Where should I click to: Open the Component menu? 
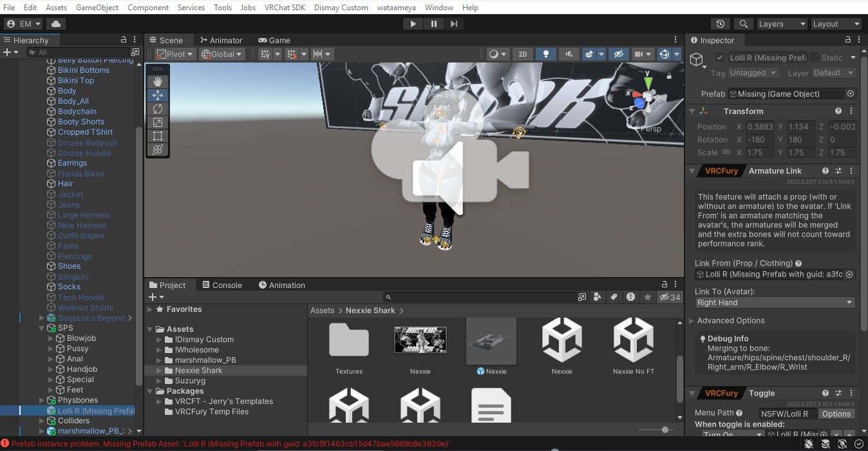[x=148, y=7]
